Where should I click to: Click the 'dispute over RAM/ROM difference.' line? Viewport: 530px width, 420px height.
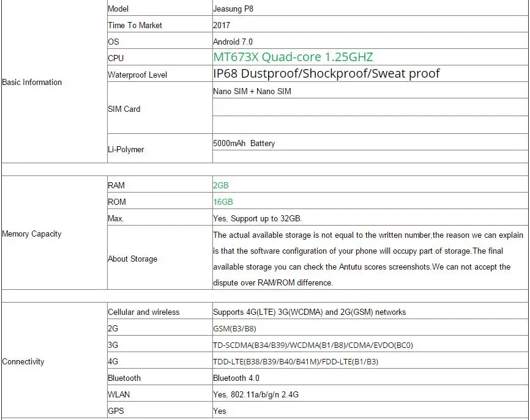tap(273, 282)
